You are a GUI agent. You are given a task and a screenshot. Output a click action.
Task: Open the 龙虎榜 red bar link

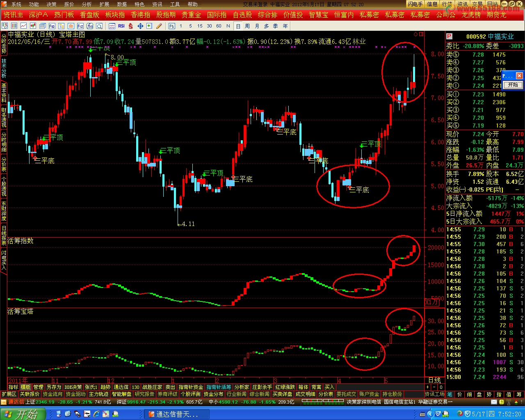pos(471,15)
